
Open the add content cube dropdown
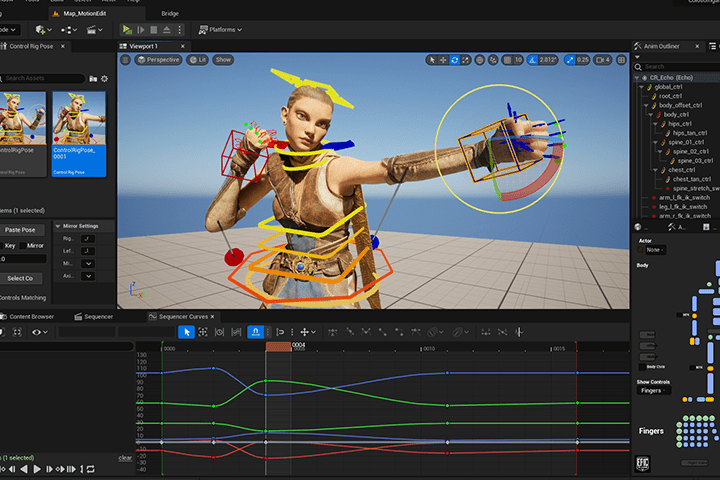click(43, 30)
